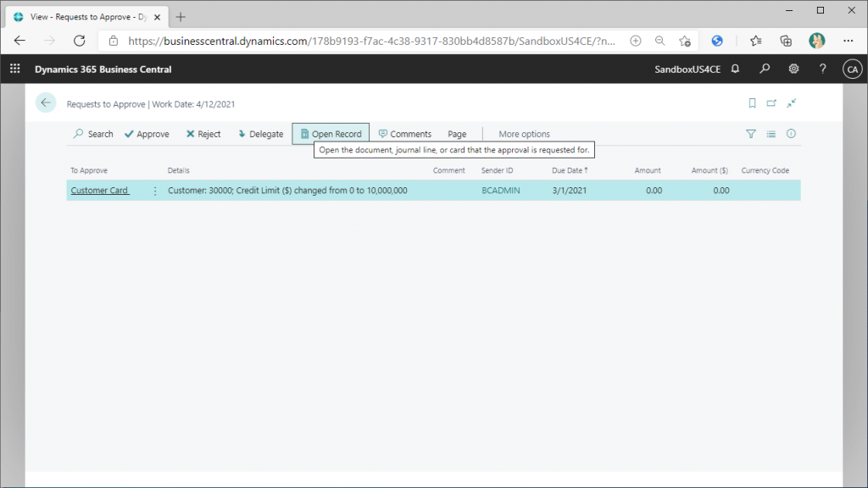This screenshot has height=488, width=868.
Task: Open row options for Customer Card
Action: pos(155,191)
